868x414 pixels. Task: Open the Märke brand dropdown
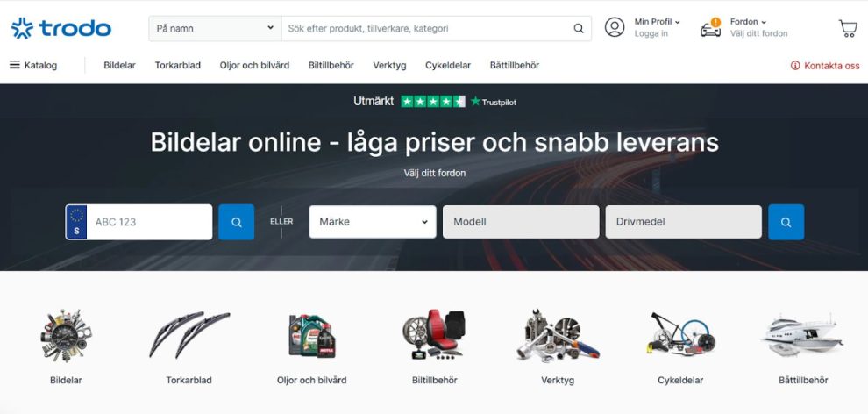(x=373, y=222)
